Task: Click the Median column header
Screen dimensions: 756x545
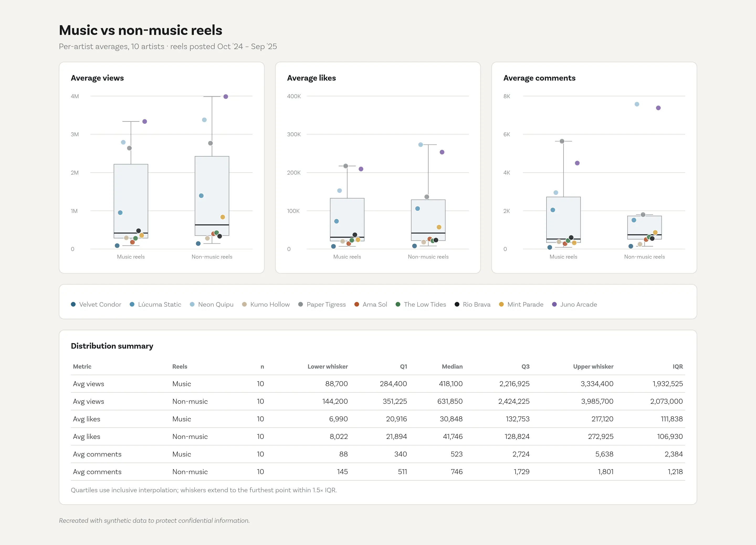Action: tap(452, 366)
